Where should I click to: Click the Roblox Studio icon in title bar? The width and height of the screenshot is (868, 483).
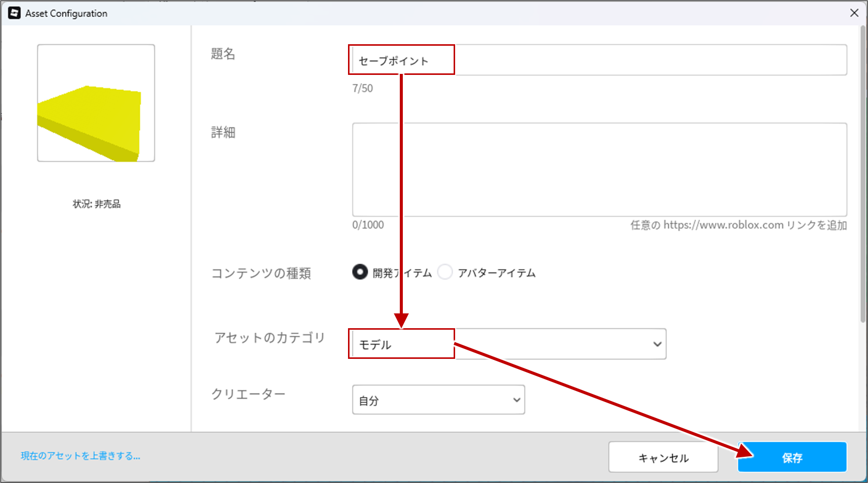[15, 13]
